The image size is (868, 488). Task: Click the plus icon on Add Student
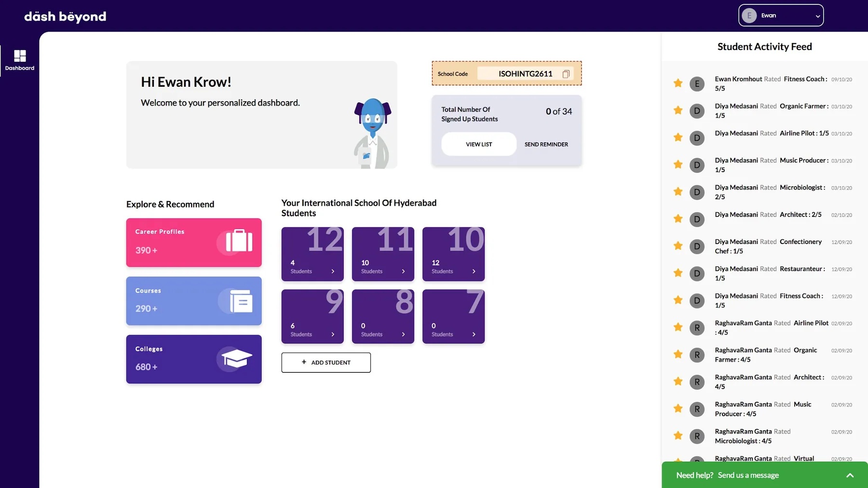coord(304,362)
